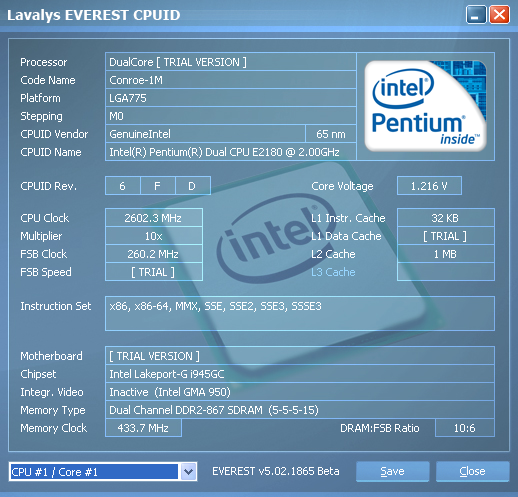Click the 'EVEREST v5.02.1865 Beta' version text

coord(276,471)
